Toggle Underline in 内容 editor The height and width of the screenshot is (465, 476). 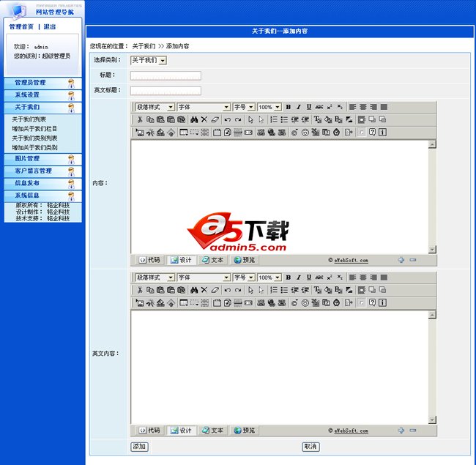point(309,107)
